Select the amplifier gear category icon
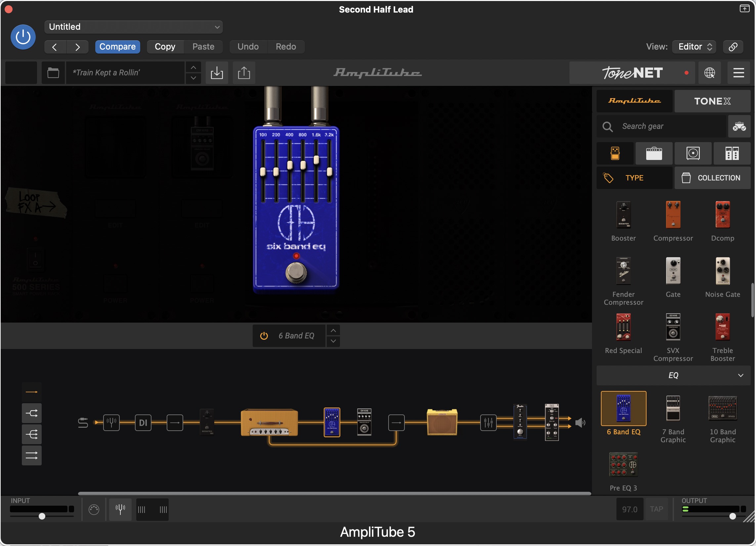The width and height of the screenshot is (756, 546). click(654, 154)
